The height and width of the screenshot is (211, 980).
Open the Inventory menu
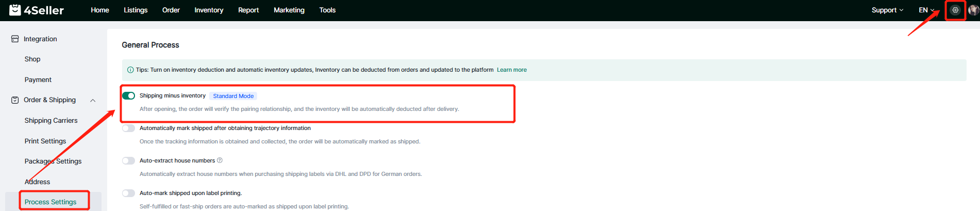[209, 10]
